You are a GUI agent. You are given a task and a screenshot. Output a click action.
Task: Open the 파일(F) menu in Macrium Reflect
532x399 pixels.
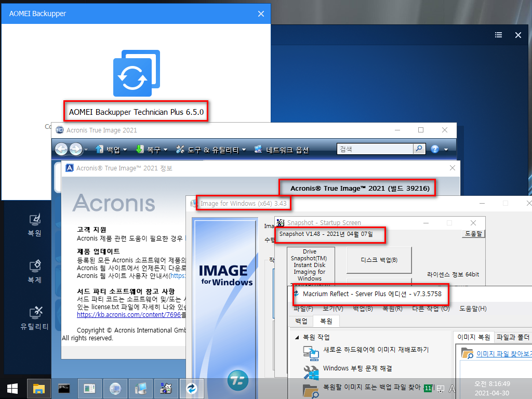click(x=303, y=309)
